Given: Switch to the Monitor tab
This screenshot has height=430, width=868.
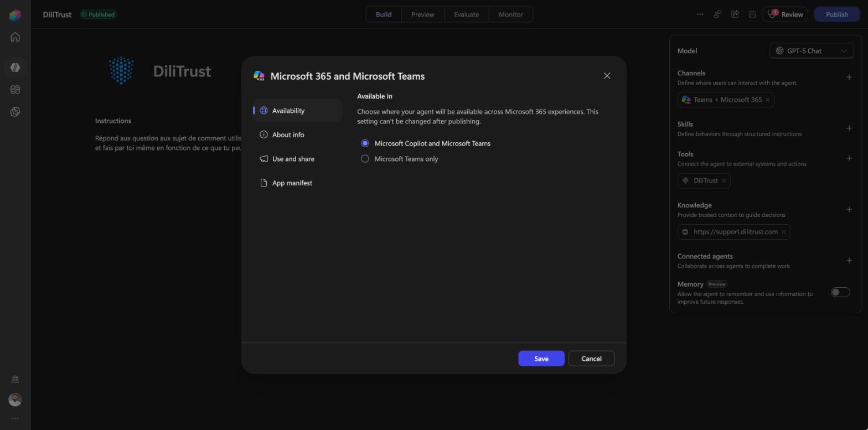Looking at the screenshot, I should [511, 14].
